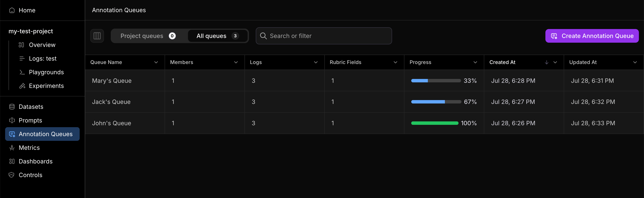
Task: Open Jack's Queue
Action: [x=111, y=102]
